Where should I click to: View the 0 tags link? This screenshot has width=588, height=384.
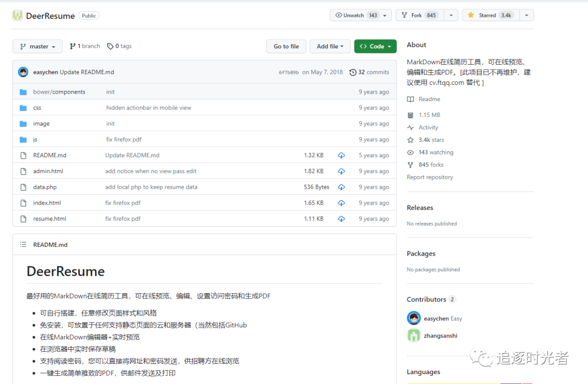point(119,46)
